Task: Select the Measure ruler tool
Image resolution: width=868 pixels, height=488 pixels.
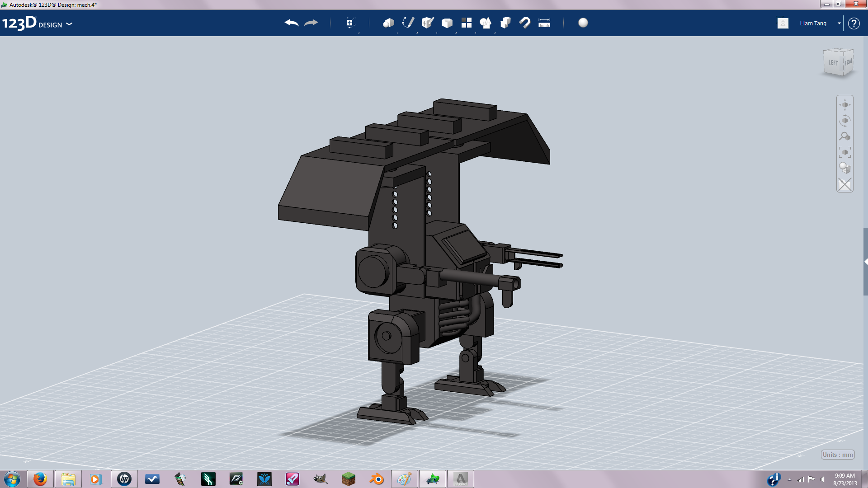Action: click(x=544, y=23)
